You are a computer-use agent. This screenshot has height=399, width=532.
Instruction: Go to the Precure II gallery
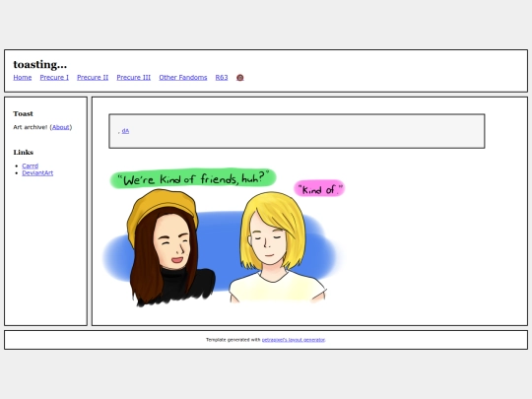93,78
